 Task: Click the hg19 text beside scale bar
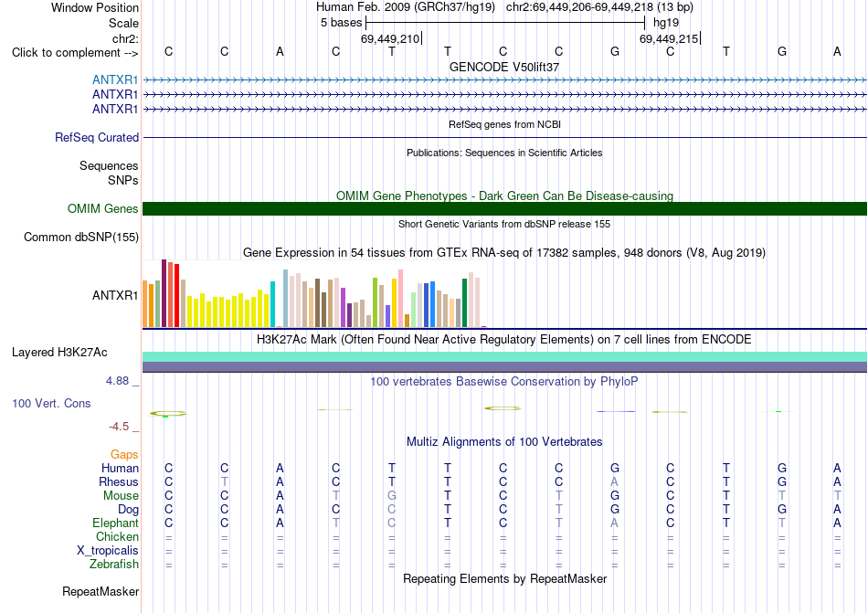coord(666,23)
